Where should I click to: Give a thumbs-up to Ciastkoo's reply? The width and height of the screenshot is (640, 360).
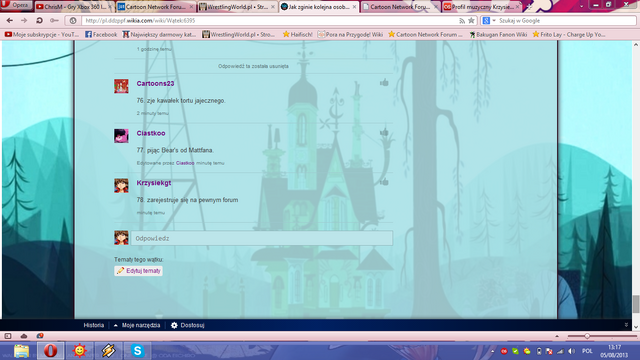(384, 132)
